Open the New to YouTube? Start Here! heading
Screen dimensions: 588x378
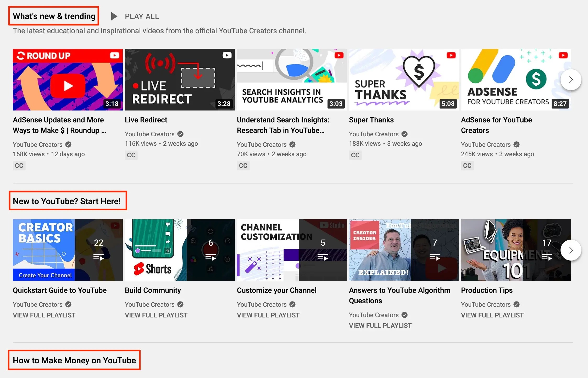67,201
